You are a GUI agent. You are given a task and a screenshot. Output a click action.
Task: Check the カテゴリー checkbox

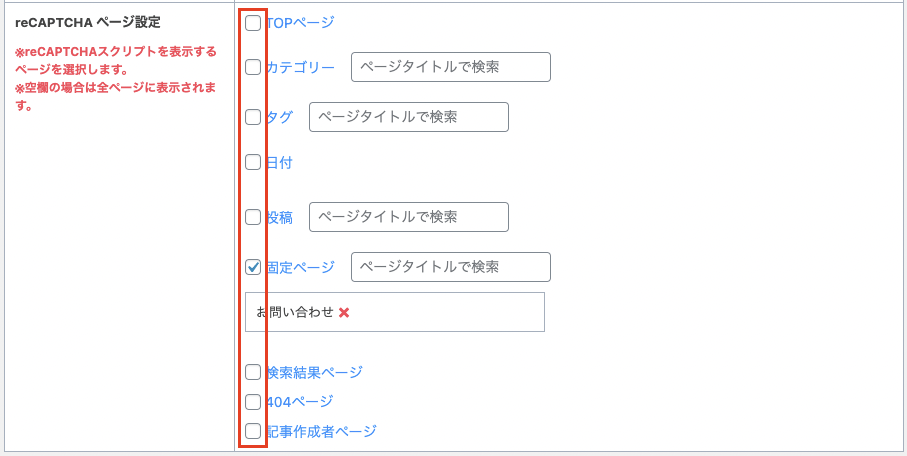253,68
